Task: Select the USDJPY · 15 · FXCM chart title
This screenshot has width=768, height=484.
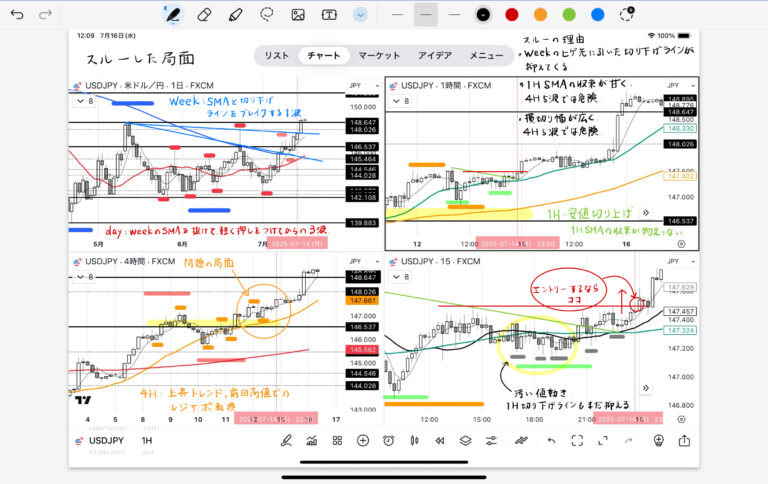Action: tap(440, 261)
